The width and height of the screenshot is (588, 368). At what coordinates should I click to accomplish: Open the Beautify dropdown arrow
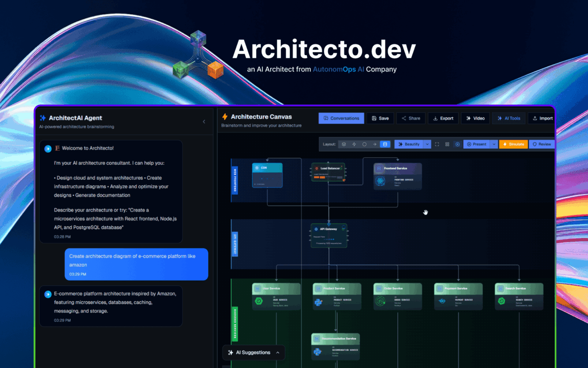click(427, 144)
